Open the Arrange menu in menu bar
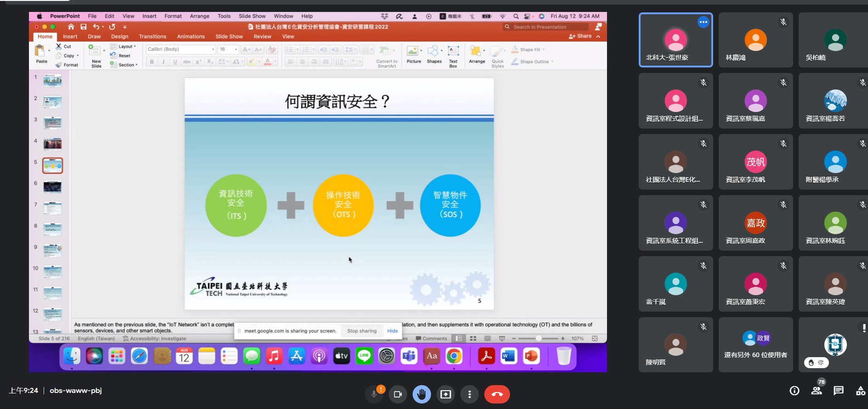The image size is (868, 409). (x=199, y=16)
